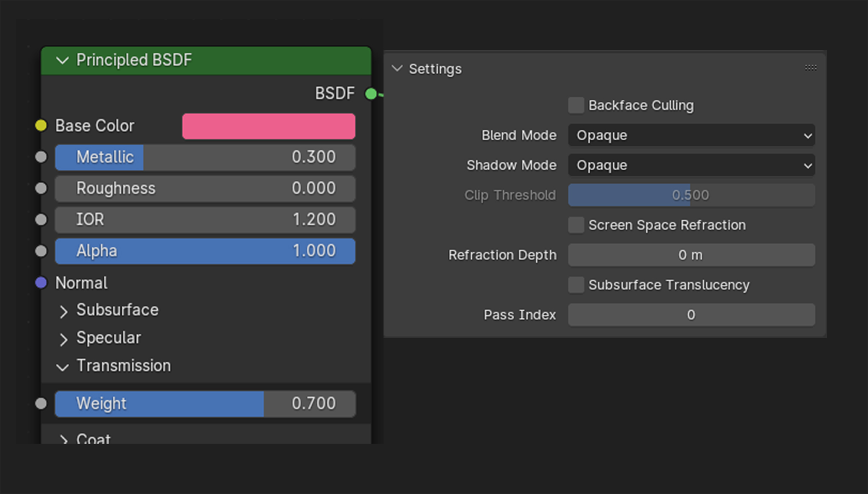Click the yellow Base Color input socket
Image resolution: width=868 pixels, height=494 pixels.
coord(41,125)
